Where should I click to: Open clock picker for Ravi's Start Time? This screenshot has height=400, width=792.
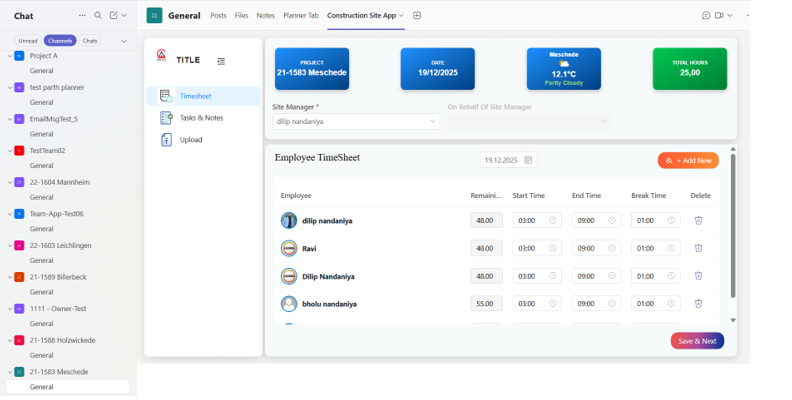[x=553, y=248]
